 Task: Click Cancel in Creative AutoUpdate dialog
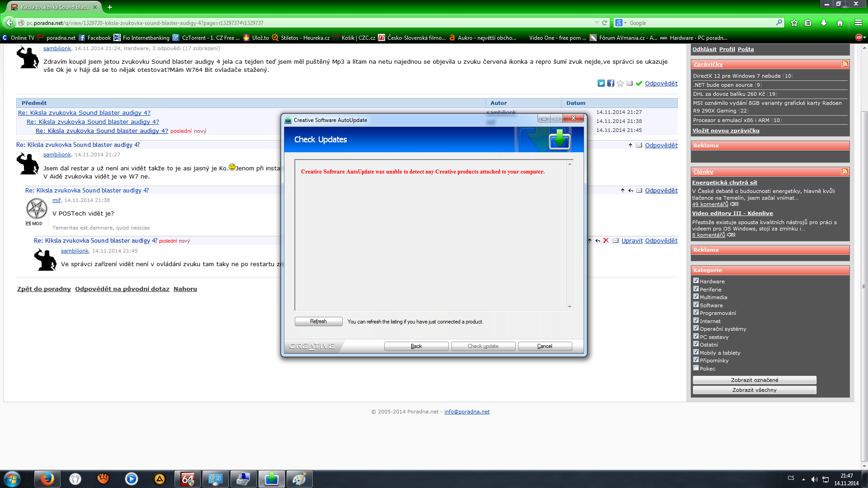[545, 346]
